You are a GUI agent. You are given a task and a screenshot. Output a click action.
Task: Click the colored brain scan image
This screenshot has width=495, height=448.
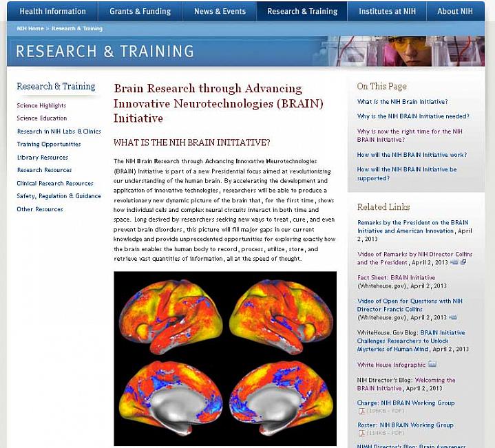[225, 358]
